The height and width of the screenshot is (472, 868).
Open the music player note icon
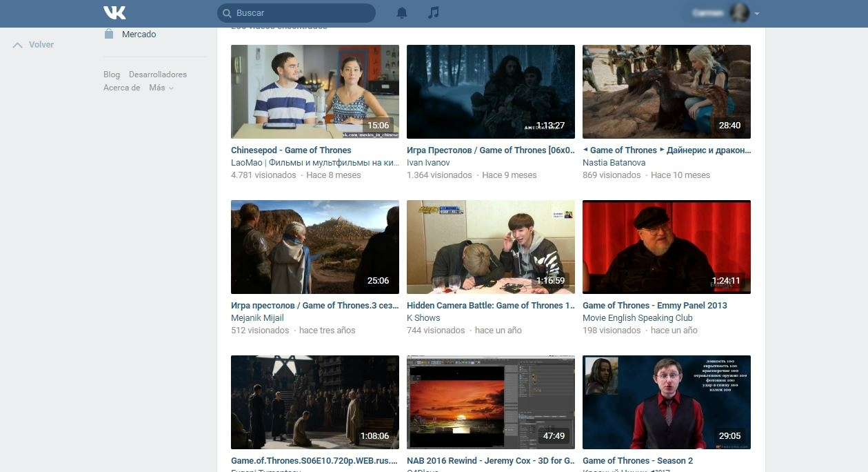point(433,12)
